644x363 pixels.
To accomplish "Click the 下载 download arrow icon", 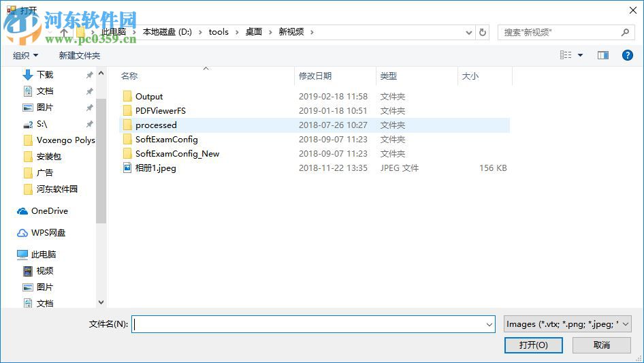I will pyautogui.click(x=27, y=75).
